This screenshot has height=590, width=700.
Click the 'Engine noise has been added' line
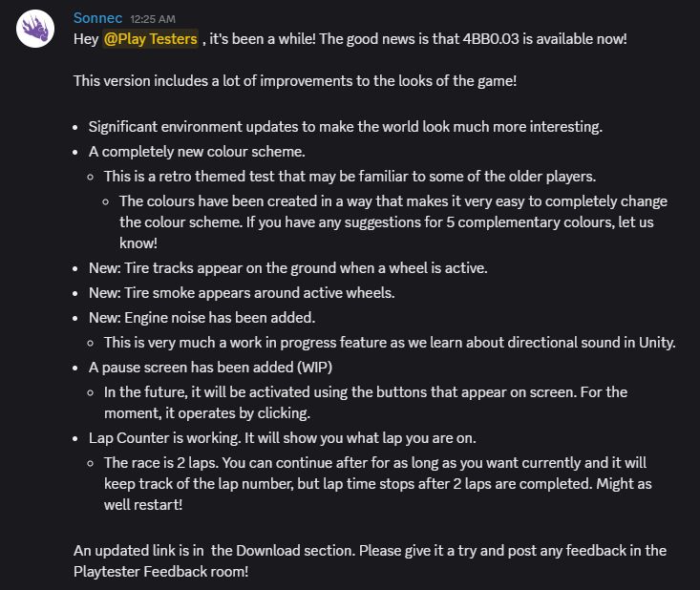point(202,318)
